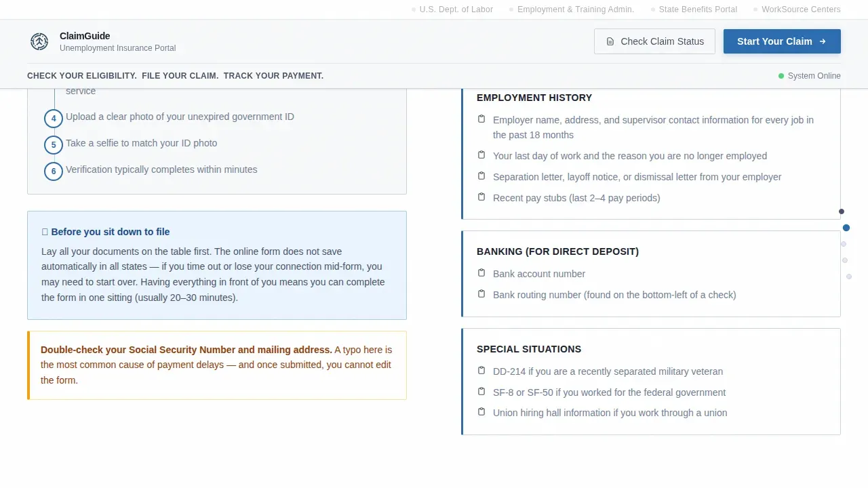Click the SPECIAL SITUATIONS heading
Viewport: 868px width, 488px height.
529,349
